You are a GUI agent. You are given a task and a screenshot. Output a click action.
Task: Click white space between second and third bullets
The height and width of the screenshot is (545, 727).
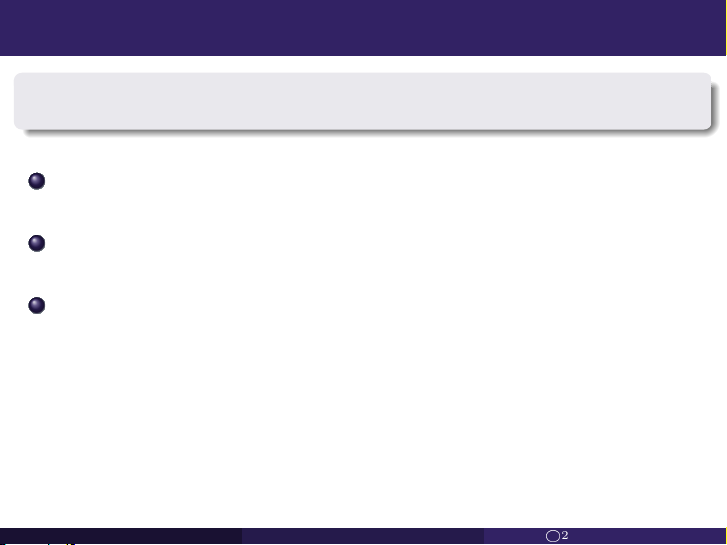pos(363,274)
